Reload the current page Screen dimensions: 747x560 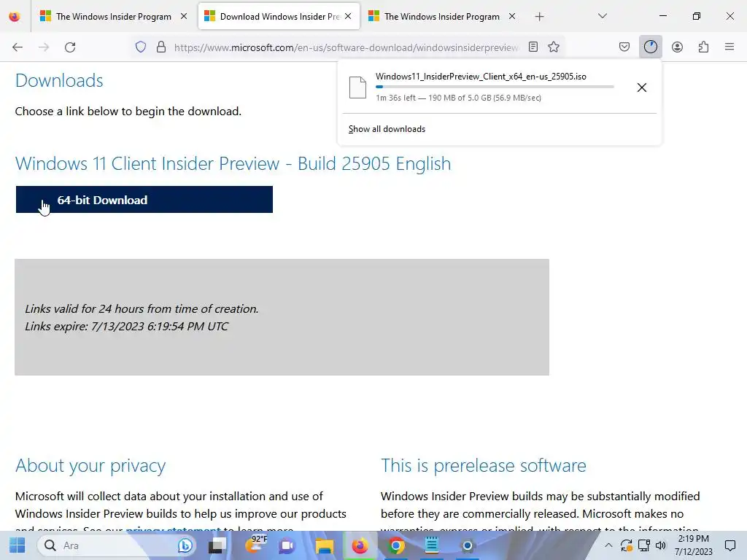click(70, 47)
